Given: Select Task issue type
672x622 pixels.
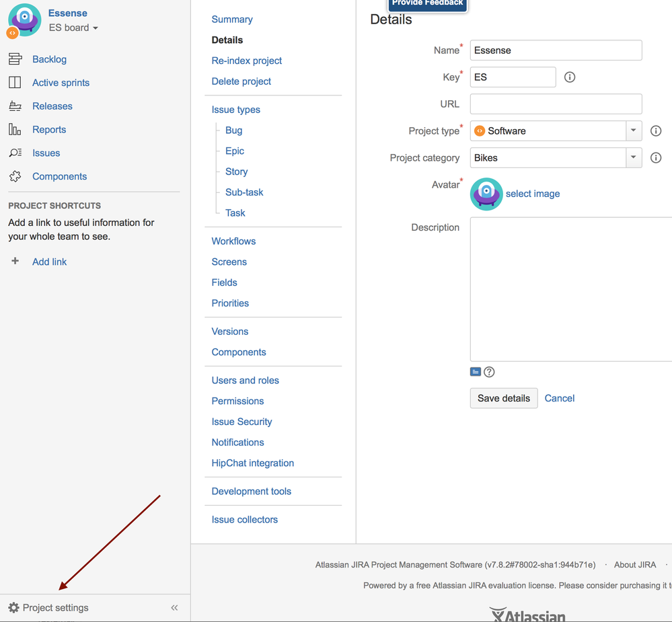Looking at the screenshot, I should [235, 213].
